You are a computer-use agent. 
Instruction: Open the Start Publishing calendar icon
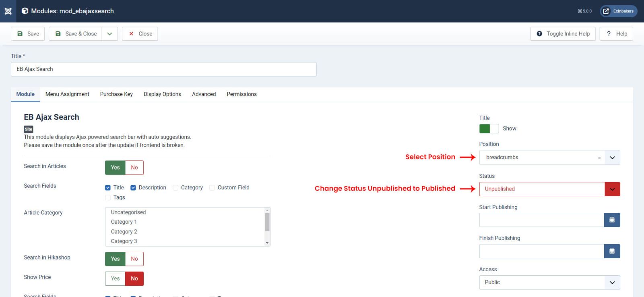pos(612,220)
